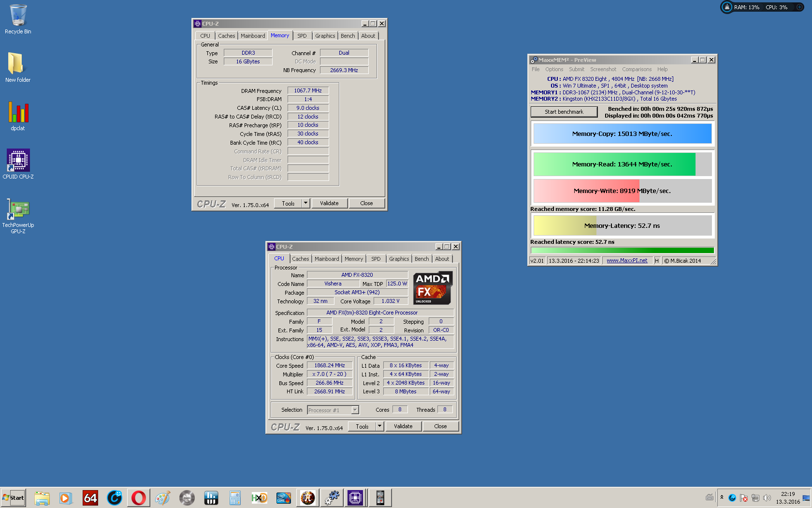The image size is (812, 508).
Task: Open the Comparisons menu in MaxxMEM
Action: coord(637,69)
